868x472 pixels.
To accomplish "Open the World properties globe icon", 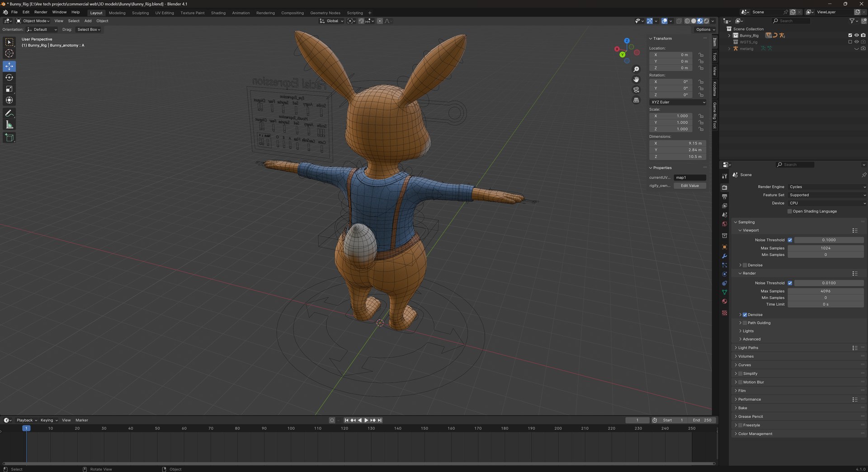I will 725,224.
